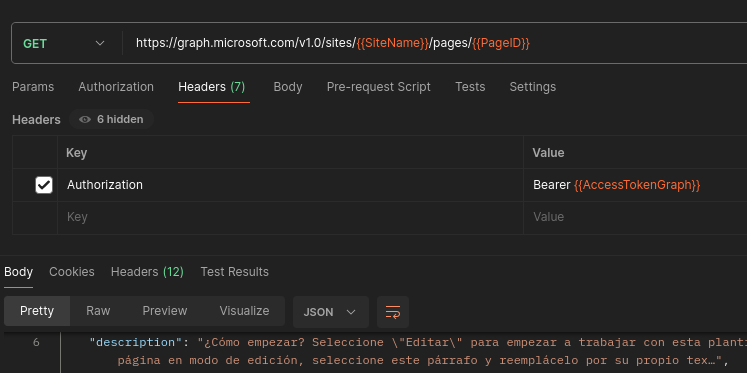The image size is (747, 373).
Task: Open the request Body tab
Action: [x=288, y=87]
